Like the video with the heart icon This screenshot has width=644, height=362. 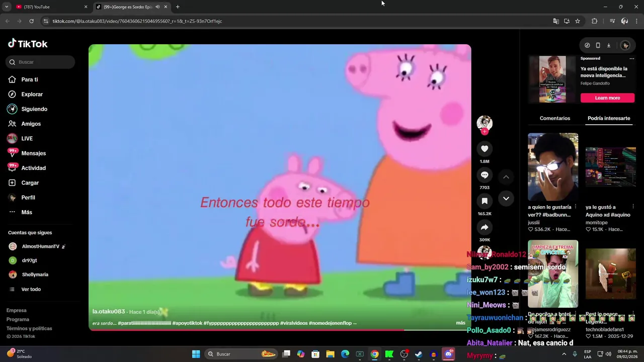(x=485, y=149)
